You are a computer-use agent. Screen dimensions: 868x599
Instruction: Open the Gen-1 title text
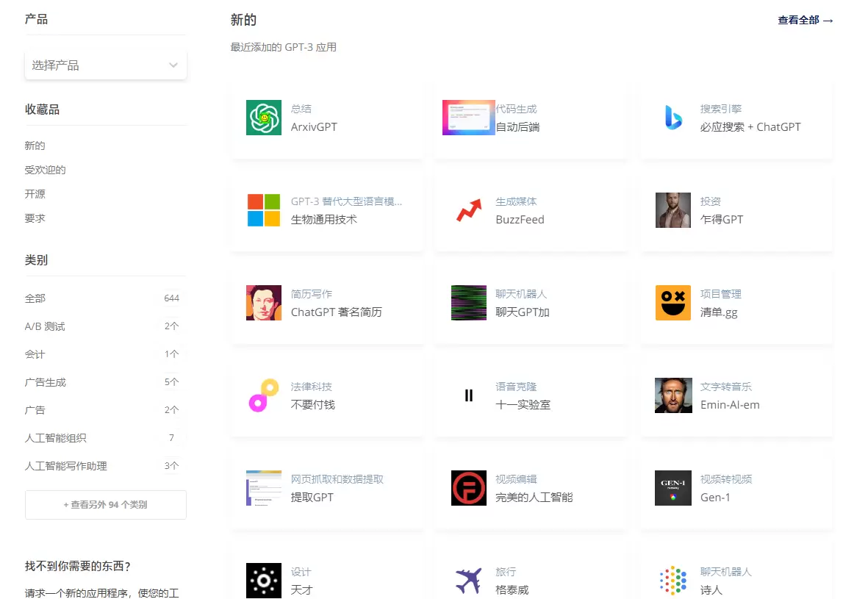pos(715,497)
